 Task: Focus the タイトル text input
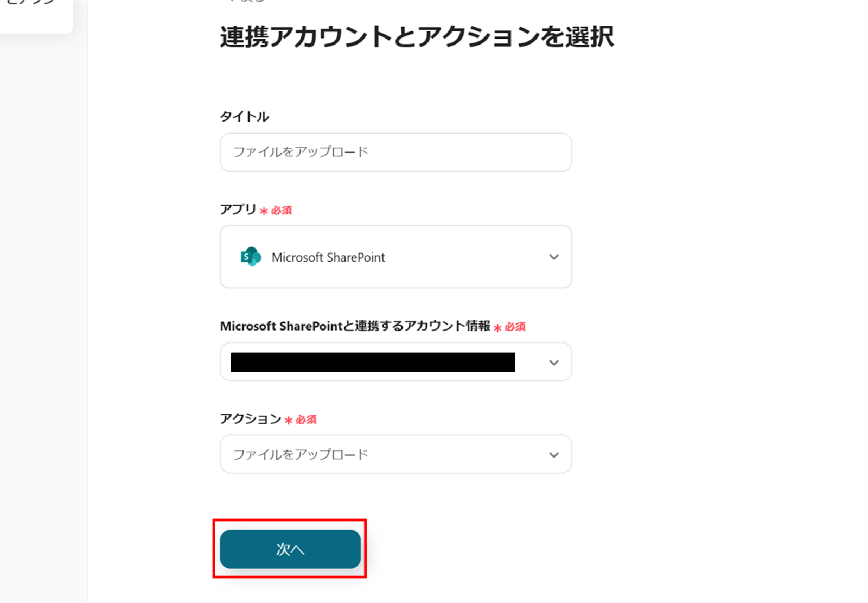pyautogui.click(x=396, y=153)
